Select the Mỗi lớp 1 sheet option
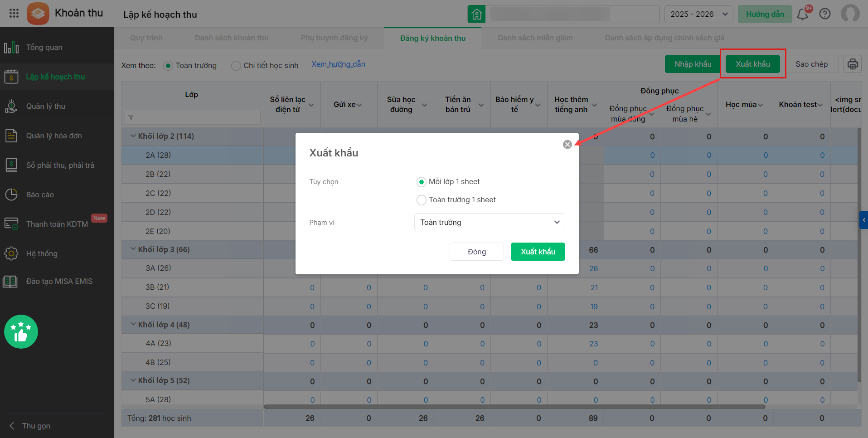 coord(422,182)
